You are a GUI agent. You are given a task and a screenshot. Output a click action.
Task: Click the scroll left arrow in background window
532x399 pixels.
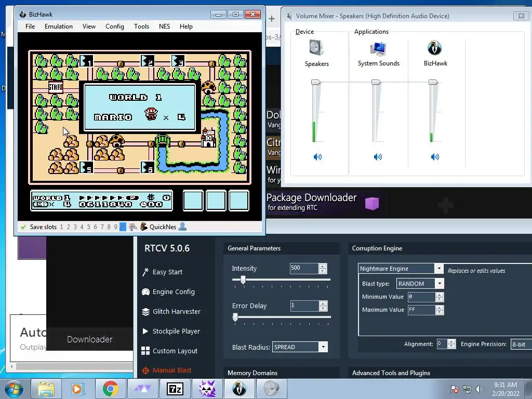pos(12,367)
